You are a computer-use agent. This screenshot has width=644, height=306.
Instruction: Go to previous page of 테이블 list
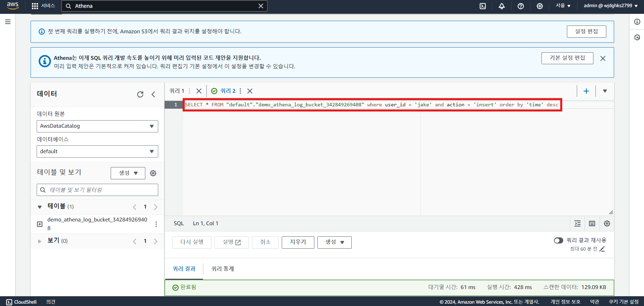point(135,207)
